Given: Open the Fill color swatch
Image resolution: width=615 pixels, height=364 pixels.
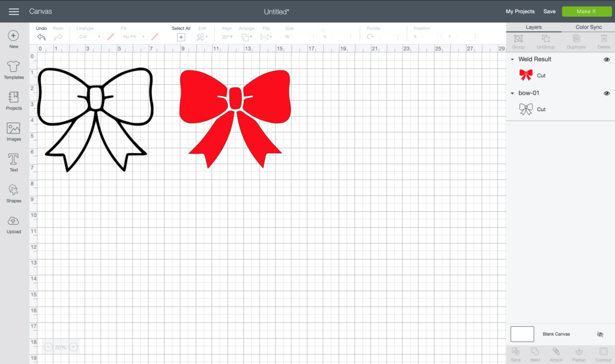Looking at the screenshot, I should coord(155,37).
